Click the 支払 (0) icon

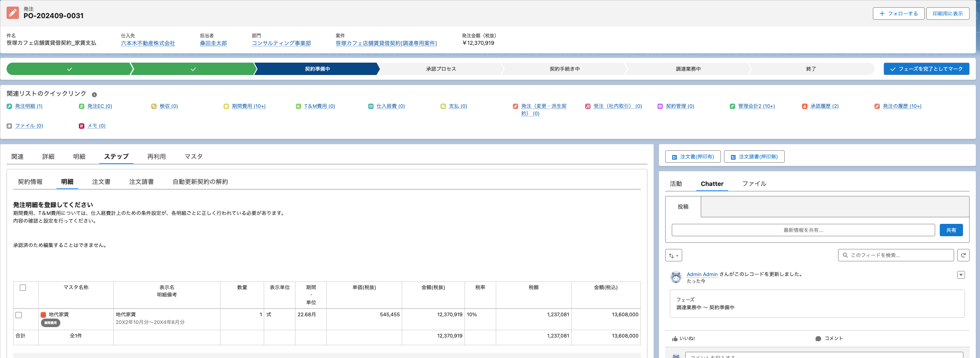pyautogui.click(x=443, y=106)
